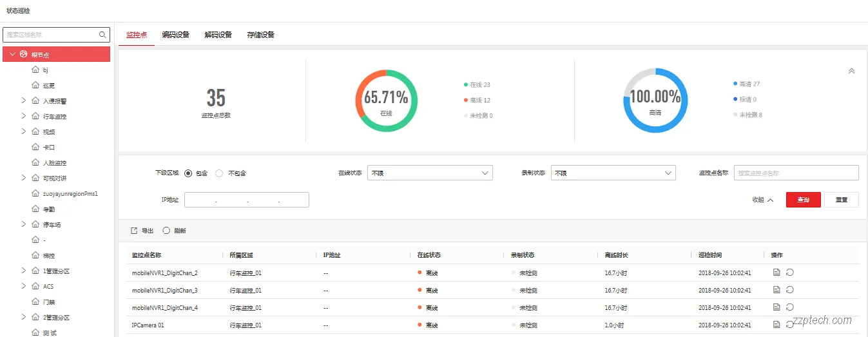Click the house icon beside 门禁
The image size is (868, 337).
point(35,302)
